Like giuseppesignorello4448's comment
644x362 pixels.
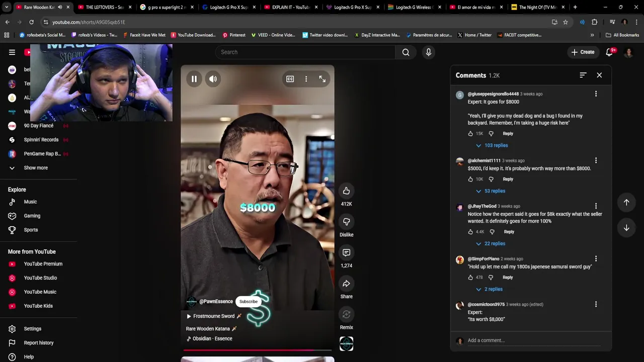(470, 134)
